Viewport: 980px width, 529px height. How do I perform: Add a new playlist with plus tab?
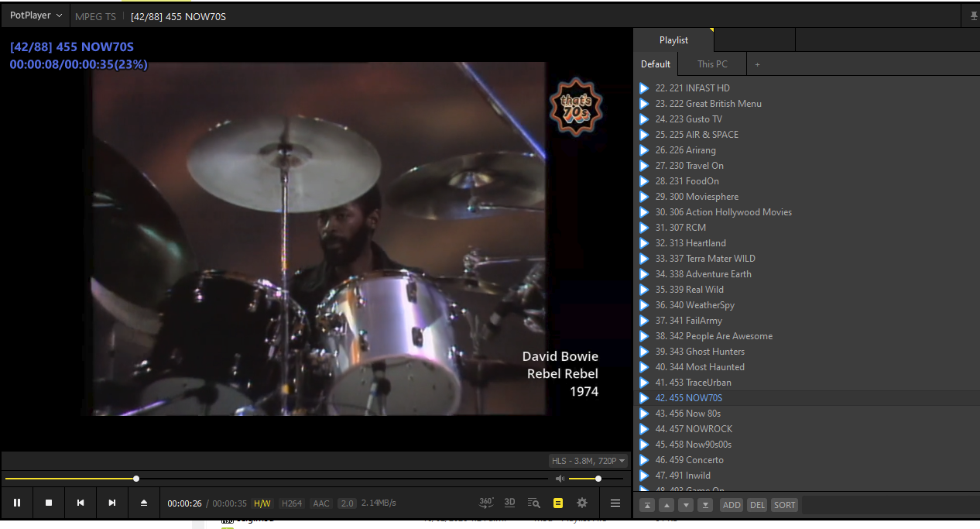point(757,64)
